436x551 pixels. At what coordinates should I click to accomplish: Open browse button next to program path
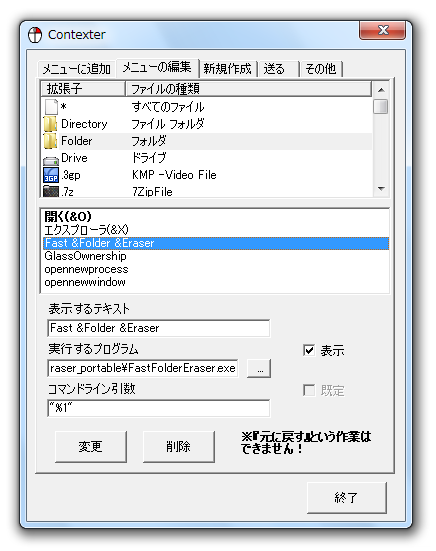point(259,368)
